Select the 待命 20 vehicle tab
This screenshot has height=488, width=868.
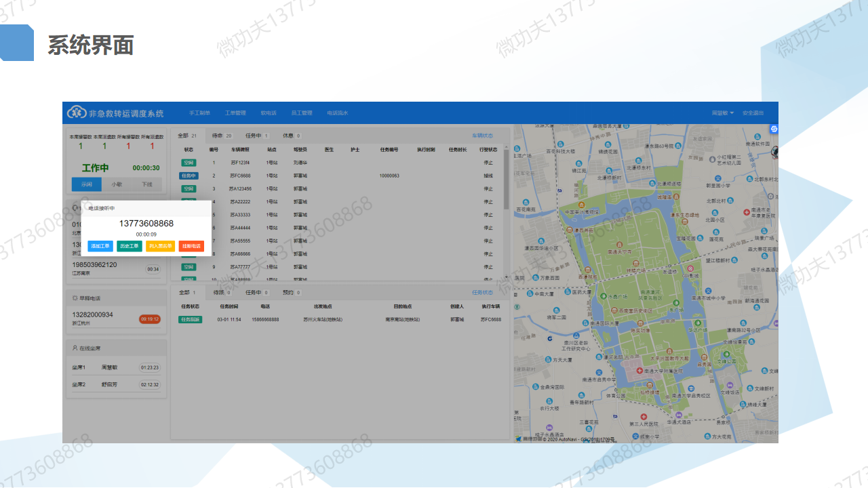click(x=222, y=136)
